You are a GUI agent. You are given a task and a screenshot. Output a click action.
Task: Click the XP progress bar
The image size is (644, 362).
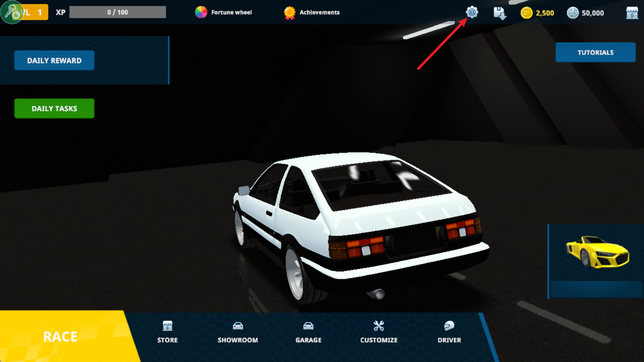(118, 12)
